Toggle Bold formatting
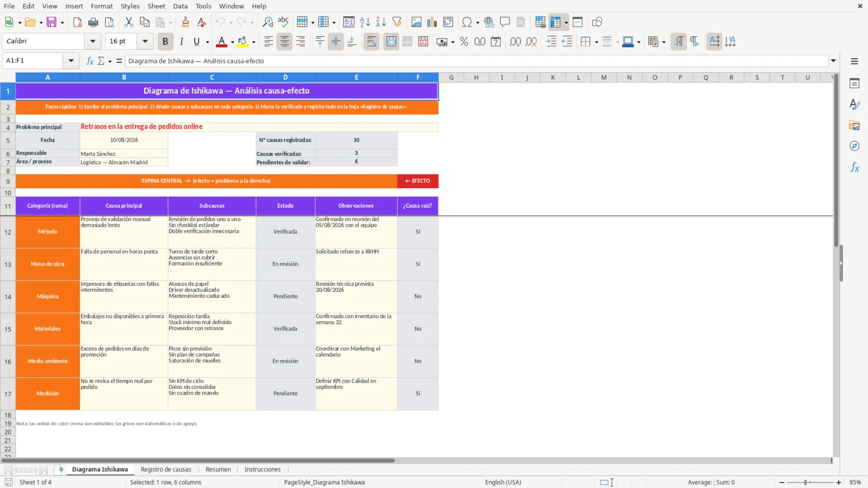Viewport: 868px width, 488px height. click(165, 41)
